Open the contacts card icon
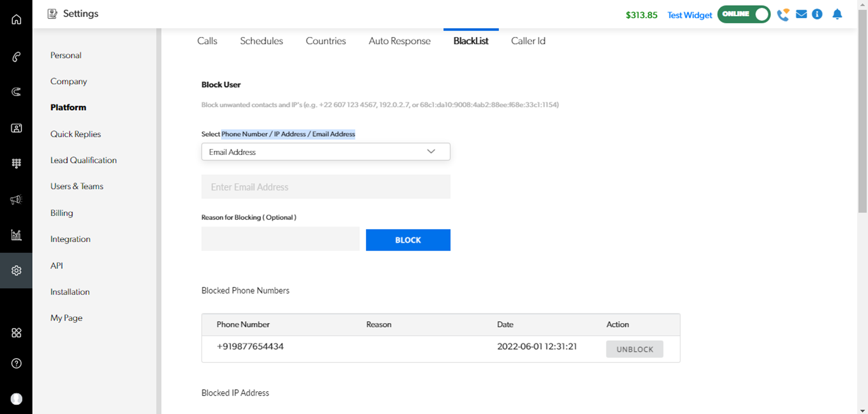Viewport: 868px width, 414px height. click(x=16, y=128)
